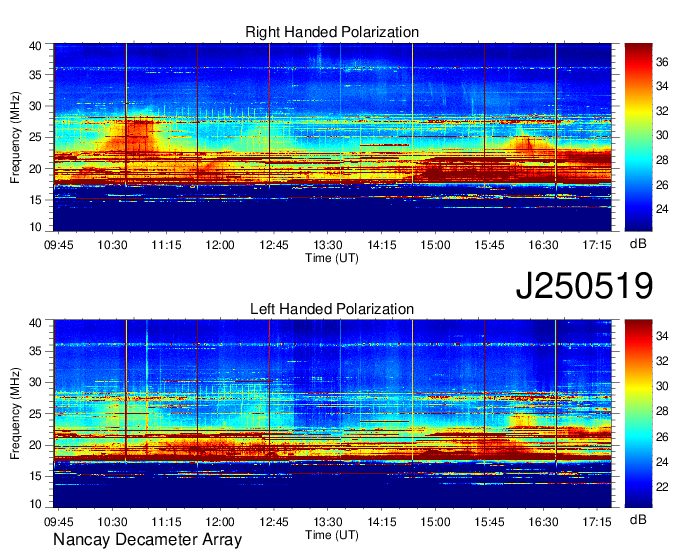The height and width of the screenshot is (552, 680).
Task: Click "26" on Left Handed dB scale
Action: pos(662,437)
